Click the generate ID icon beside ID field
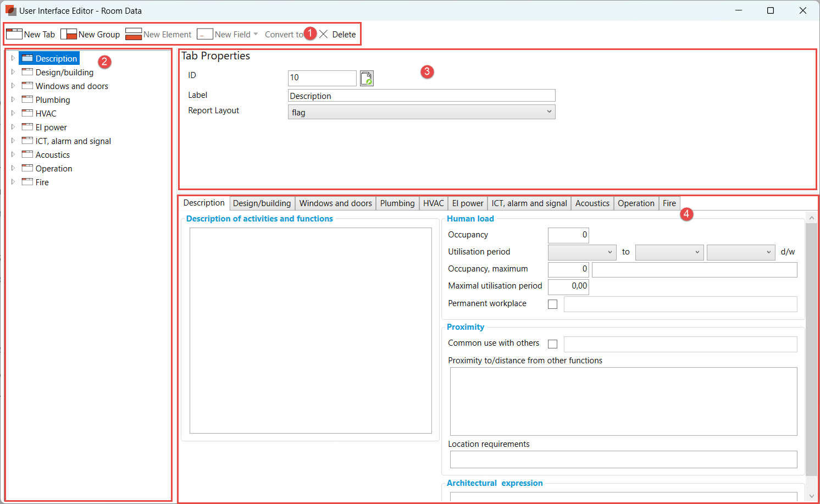Viewport: 820px width, 504px height. point(367,78)
